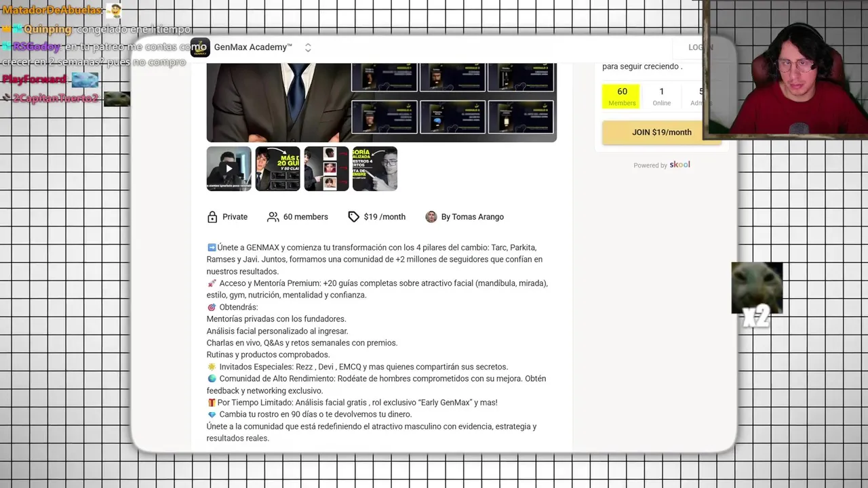Click 'para seguir creciendo .' sidebar text
Image resolution: width=868 pixels, height=488 pixels.
642,66
